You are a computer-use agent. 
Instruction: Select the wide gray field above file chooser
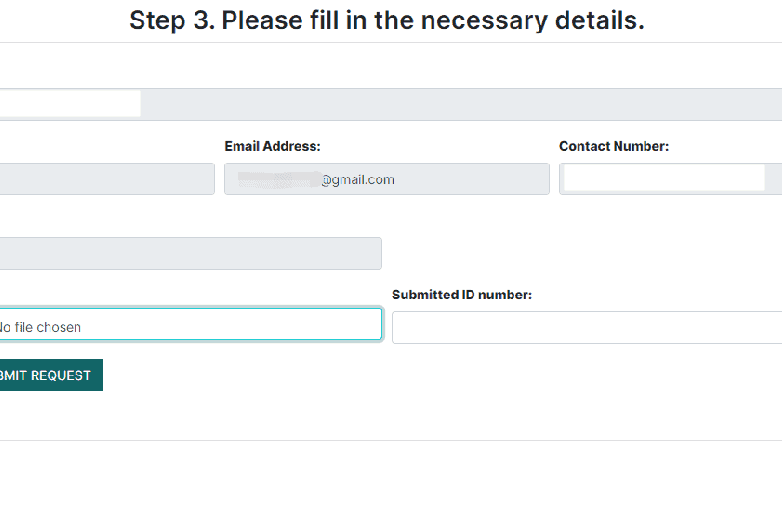(190, 253)
